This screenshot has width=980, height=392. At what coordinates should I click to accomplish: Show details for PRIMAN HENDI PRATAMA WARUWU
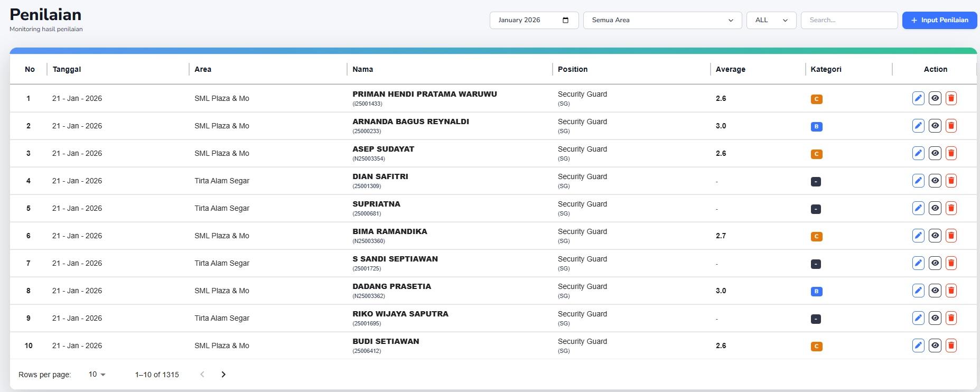pos(935,98)
